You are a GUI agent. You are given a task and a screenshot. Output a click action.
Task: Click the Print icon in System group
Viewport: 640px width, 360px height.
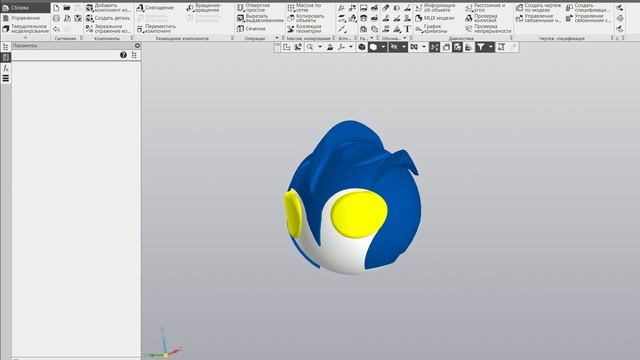[x=56, y=18]
